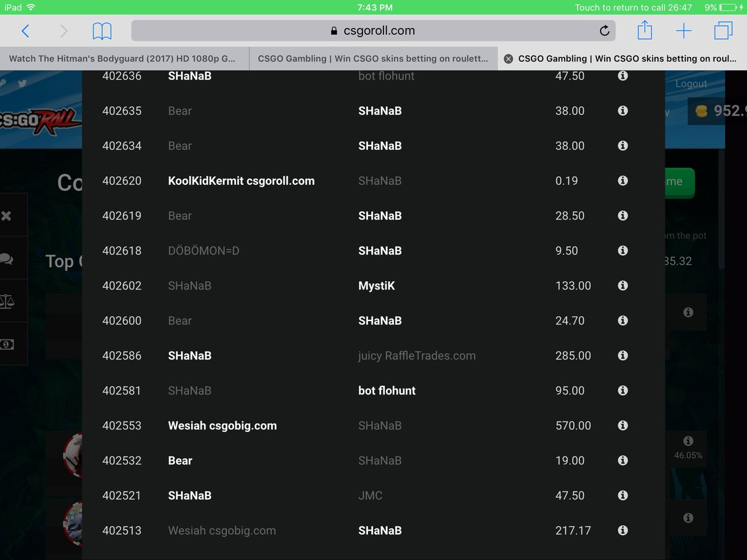Open info for game 402513
The image size is (747, 560).
click(622, 530)
